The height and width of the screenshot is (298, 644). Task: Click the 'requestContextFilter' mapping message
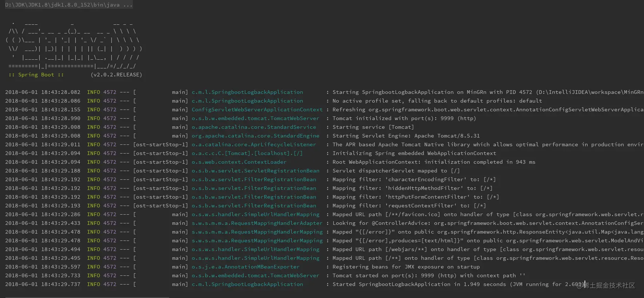coord(409,206)
